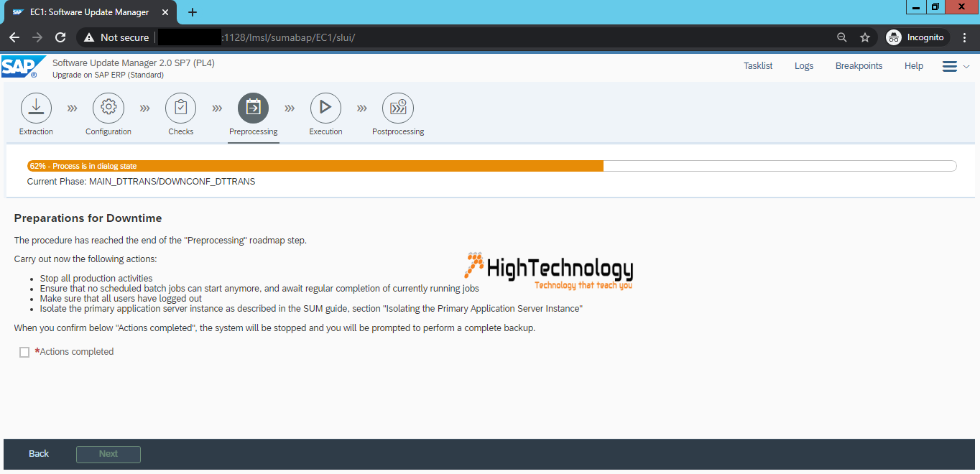Click the Stop all production activities bullet
The height and width of the screenshot is (474, 980).
96,279
